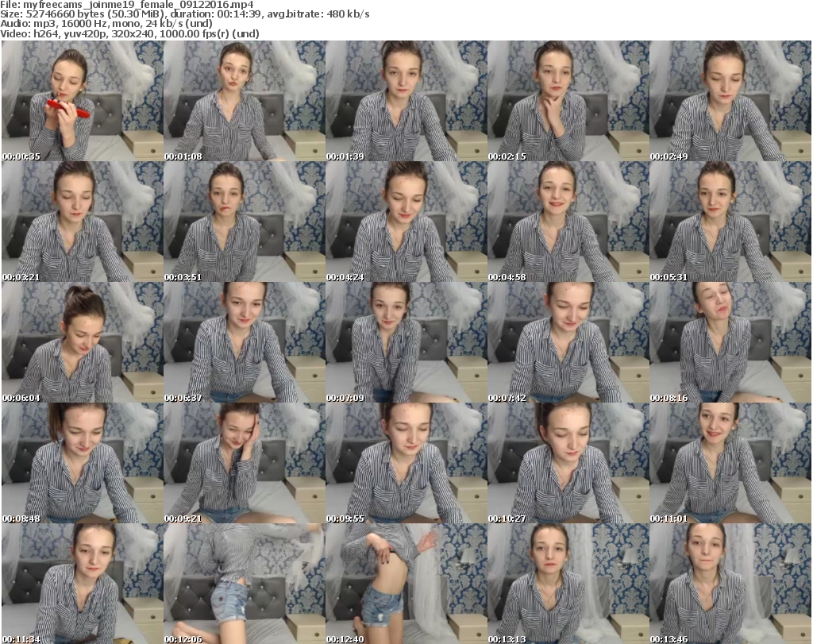Click the 00:01:39 preview frame
The width and height of the screenshot is (813, 644).
pos(406,101)
